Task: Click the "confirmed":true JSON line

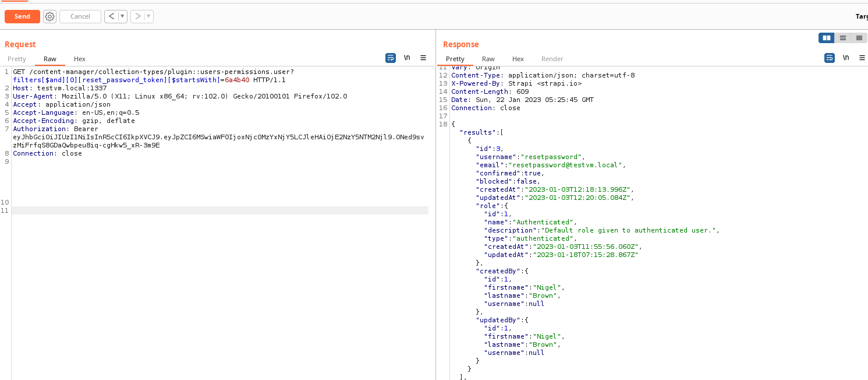Action: (x=511, y=173)
